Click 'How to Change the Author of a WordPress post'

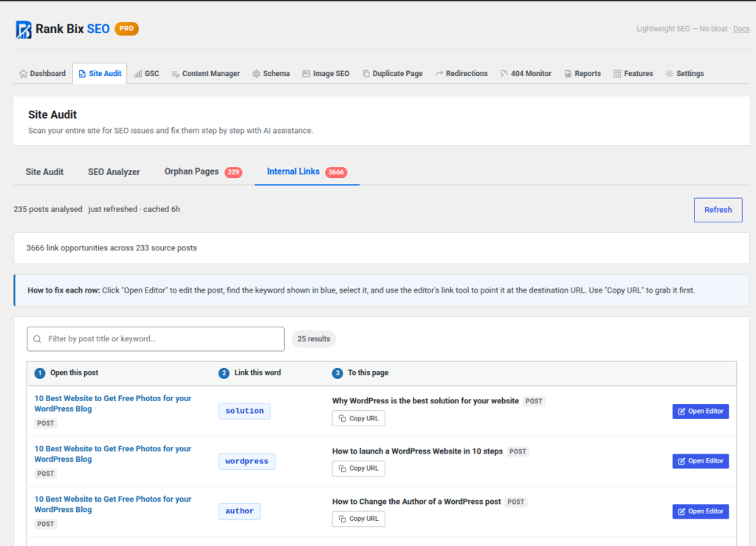pyautogui.click(x=416, y=502)
